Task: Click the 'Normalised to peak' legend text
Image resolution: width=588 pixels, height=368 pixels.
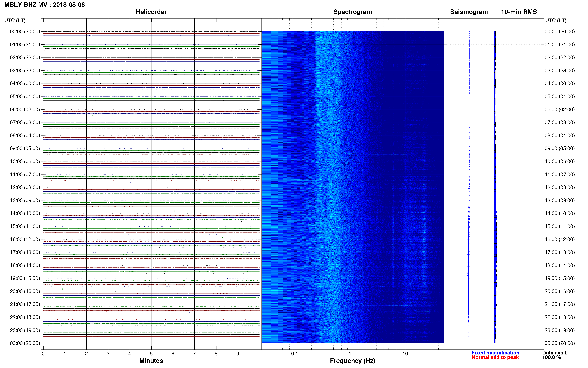Action: coord(495,357)
